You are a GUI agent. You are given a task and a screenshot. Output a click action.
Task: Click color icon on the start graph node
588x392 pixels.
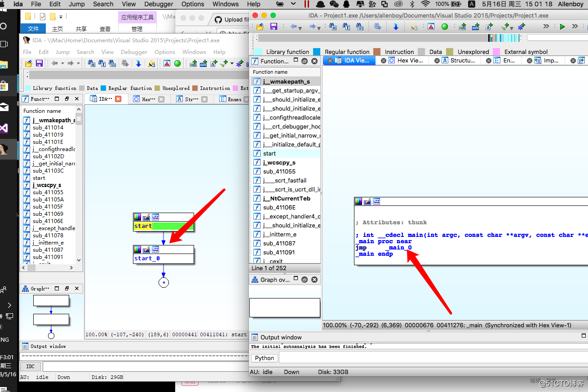[x=137, y=217]
